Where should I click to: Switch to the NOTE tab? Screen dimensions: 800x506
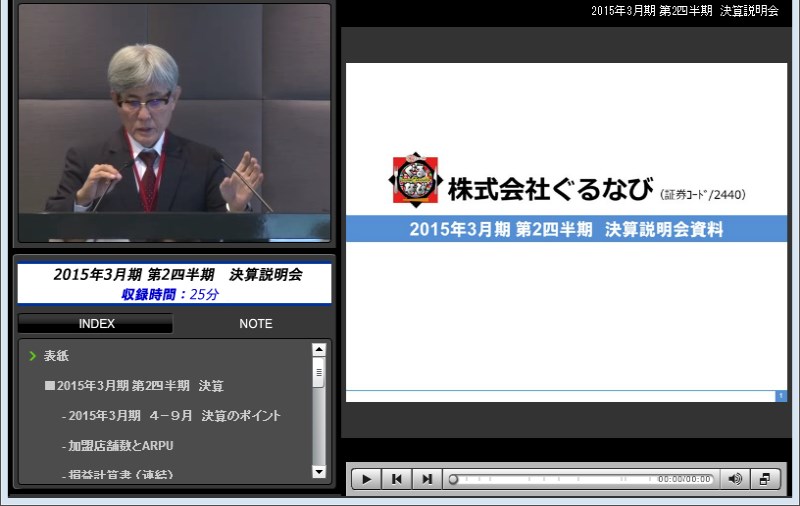tap(256, 323)
